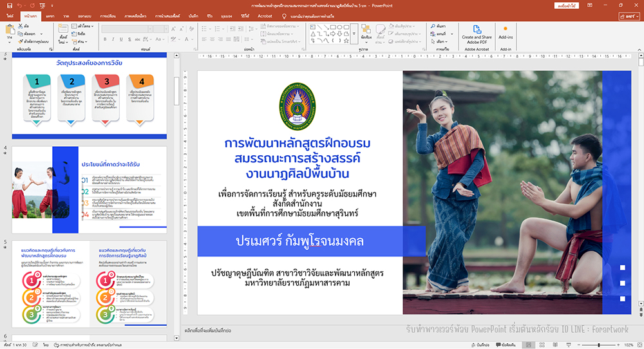The height and width of the screenshot is (349, 644).
Task: Click Decrease Font Size icon
Action: 182,29
